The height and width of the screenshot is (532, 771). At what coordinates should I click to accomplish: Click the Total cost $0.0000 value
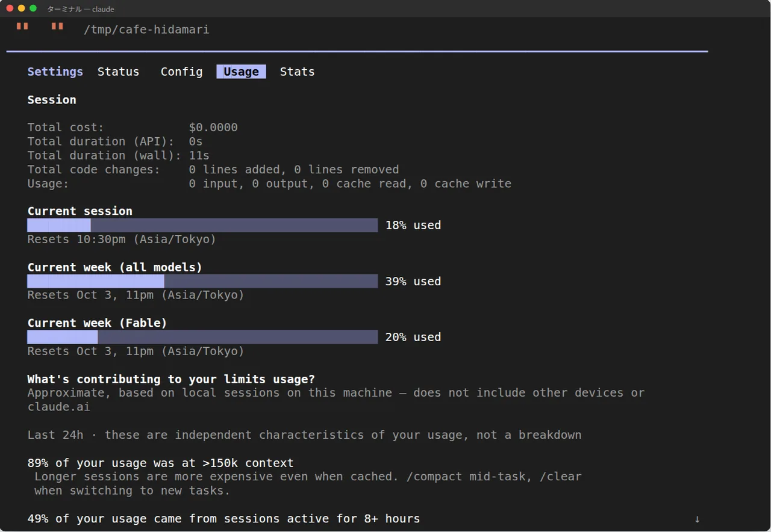tap(213, 128)
